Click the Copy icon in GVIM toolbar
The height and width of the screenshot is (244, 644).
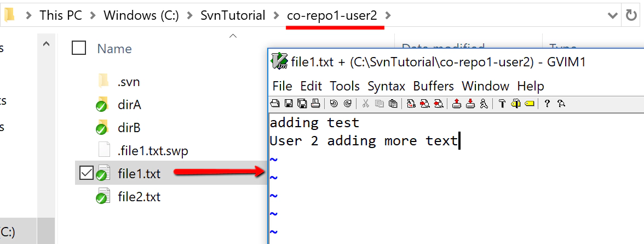pyautogui.click(x=380, y=104)
